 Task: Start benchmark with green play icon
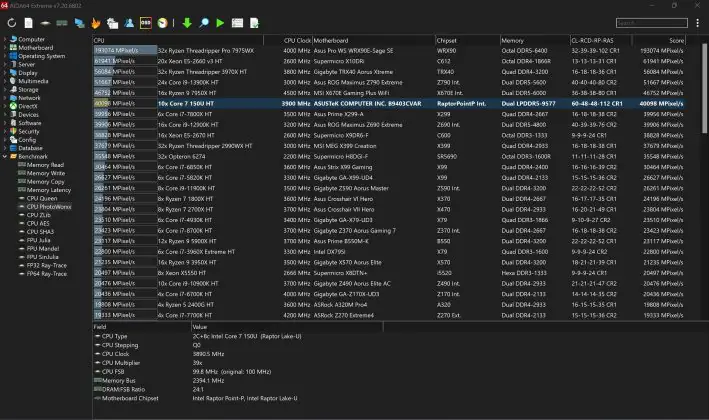[220, 23]
